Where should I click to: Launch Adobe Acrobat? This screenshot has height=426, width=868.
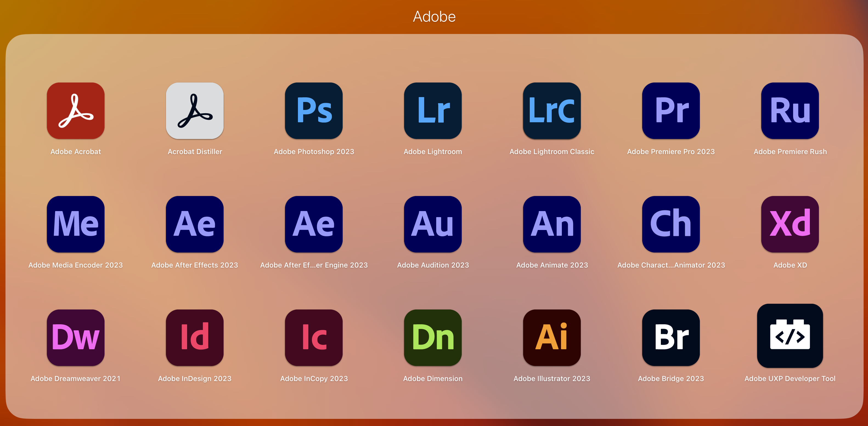pyautogui.click(x=75, y=110)
